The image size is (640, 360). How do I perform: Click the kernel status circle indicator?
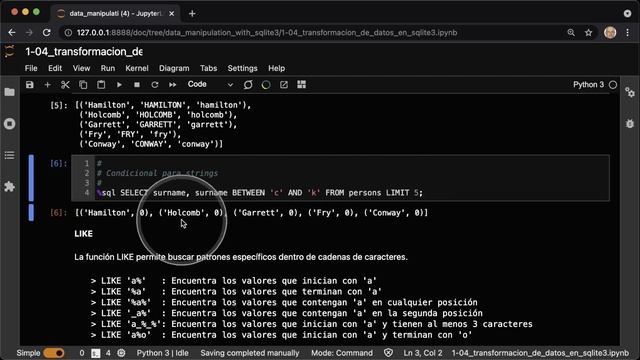613,85
